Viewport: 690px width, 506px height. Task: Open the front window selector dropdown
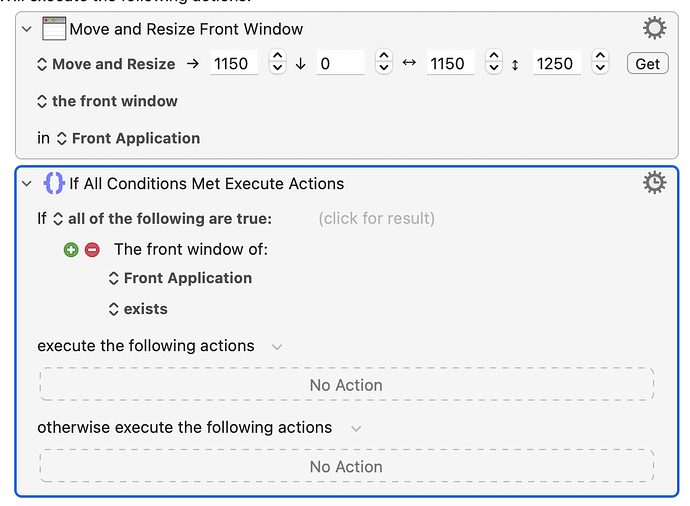click(107, 101)
